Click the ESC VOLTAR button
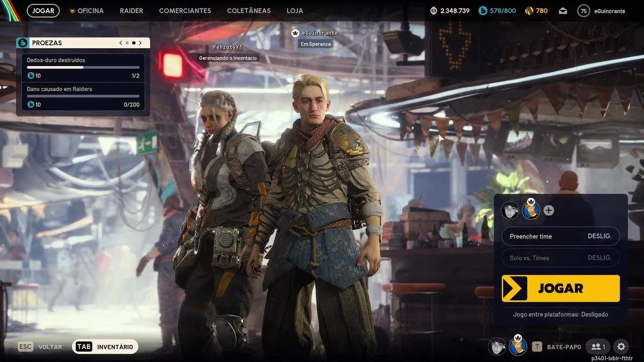 (40, 347)
